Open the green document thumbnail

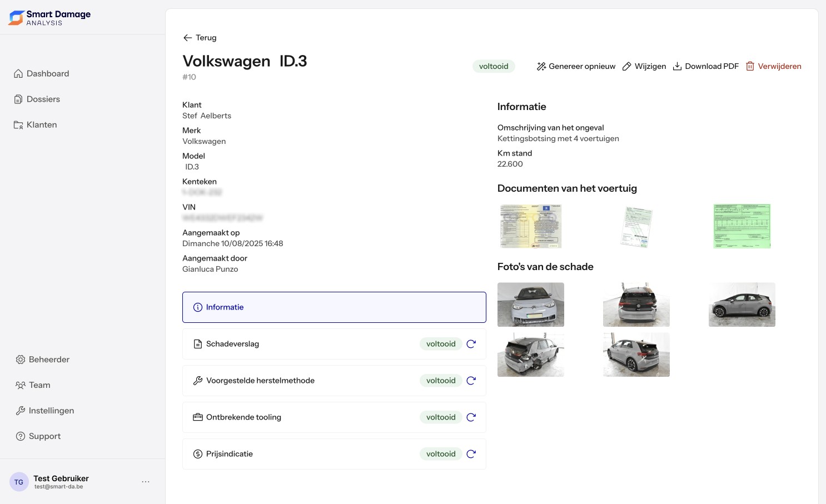click(742, 226)
